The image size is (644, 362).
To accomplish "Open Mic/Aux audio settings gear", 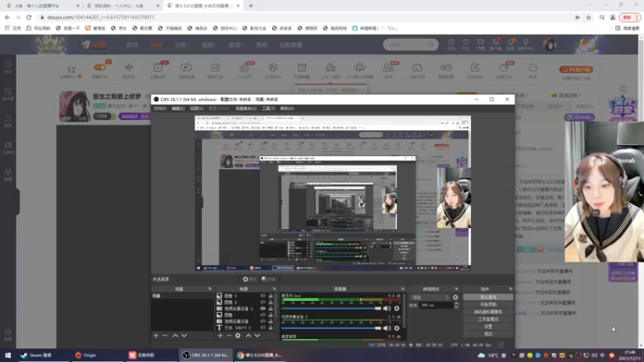I will (397, 308).
